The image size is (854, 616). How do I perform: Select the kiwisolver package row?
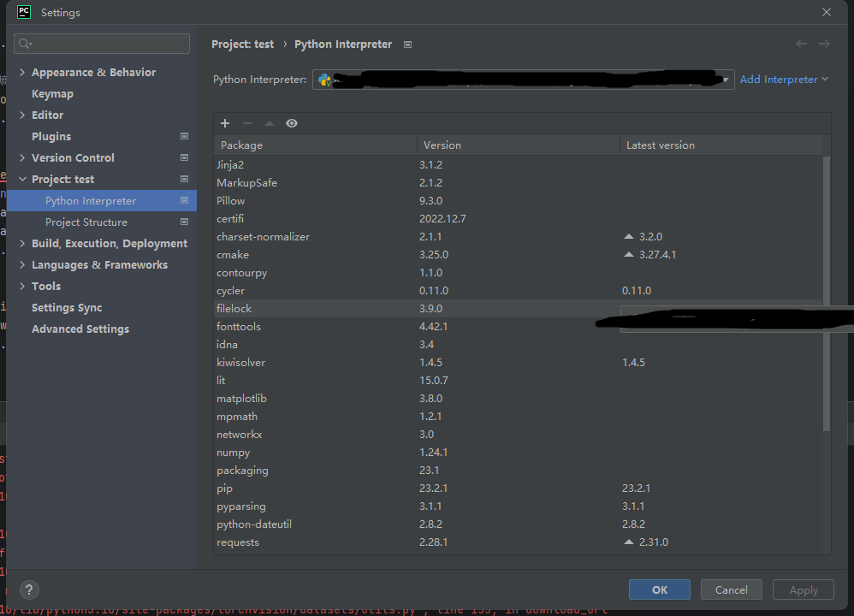(518, 362)
